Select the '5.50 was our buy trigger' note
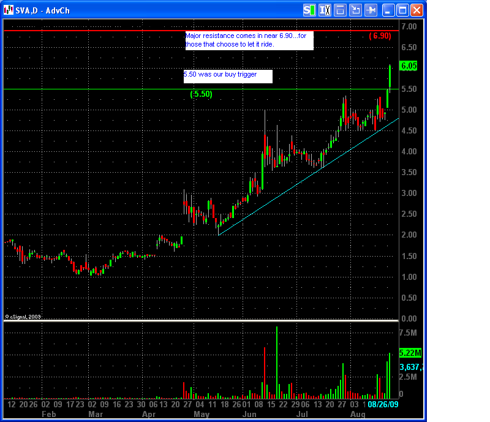Image resolution: width=490 pixels, height=422 pixels. 228,76
